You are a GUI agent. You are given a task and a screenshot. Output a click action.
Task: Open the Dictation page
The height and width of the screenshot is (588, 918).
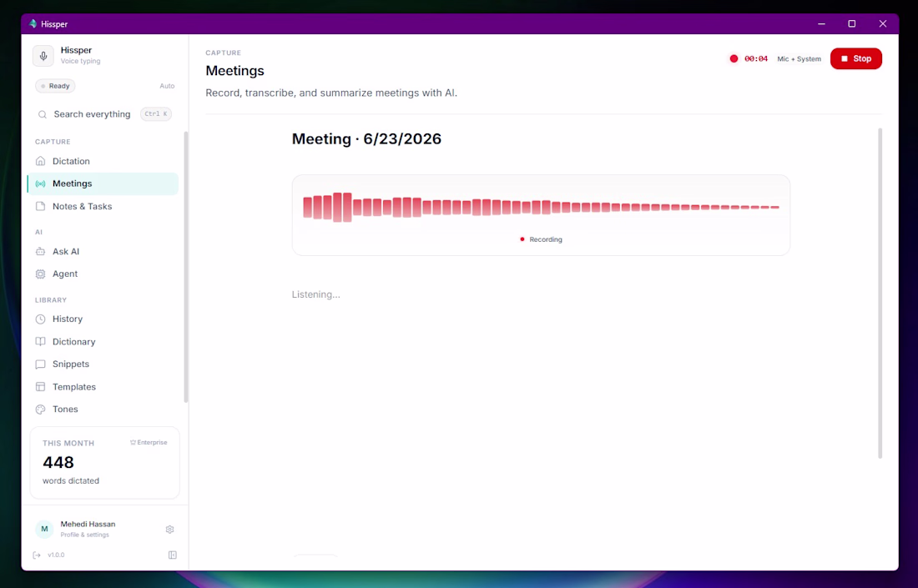103,161
